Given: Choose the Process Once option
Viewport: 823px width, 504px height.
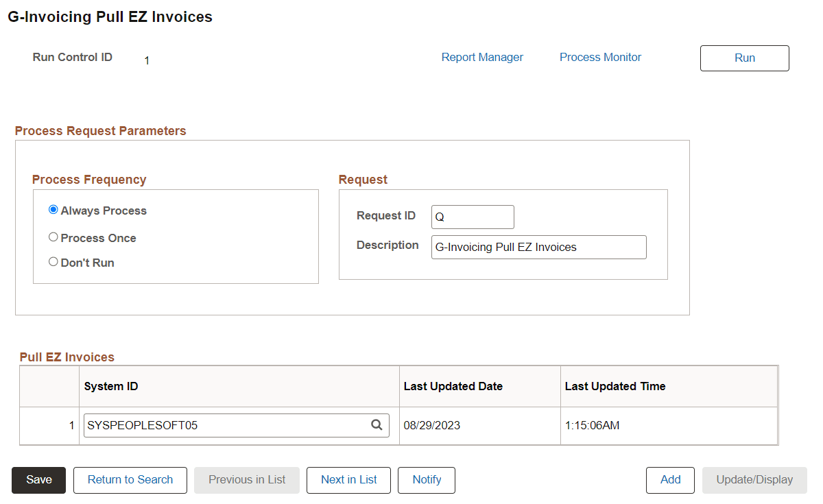Looking at the screenshot, I should [x=53, y=237].
